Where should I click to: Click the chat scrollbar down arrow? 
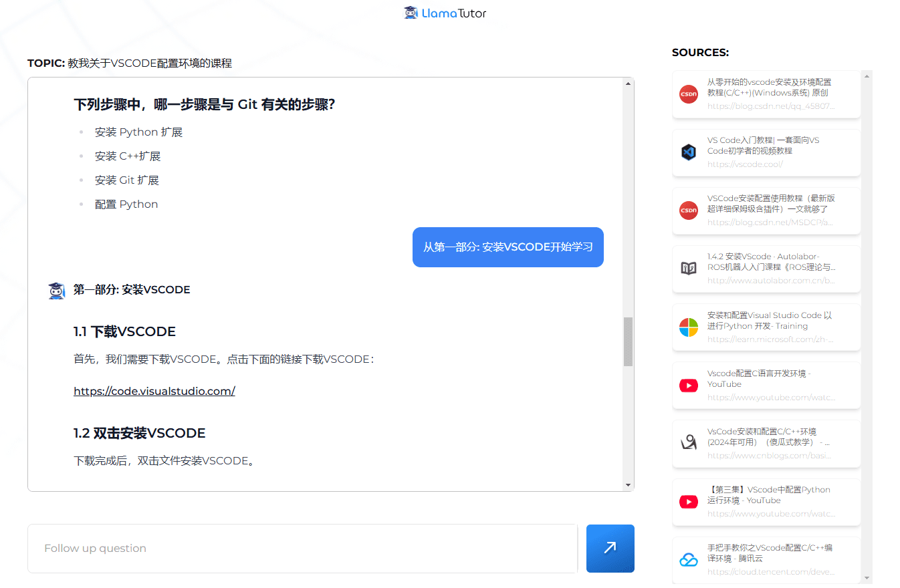tap(628, 485)
